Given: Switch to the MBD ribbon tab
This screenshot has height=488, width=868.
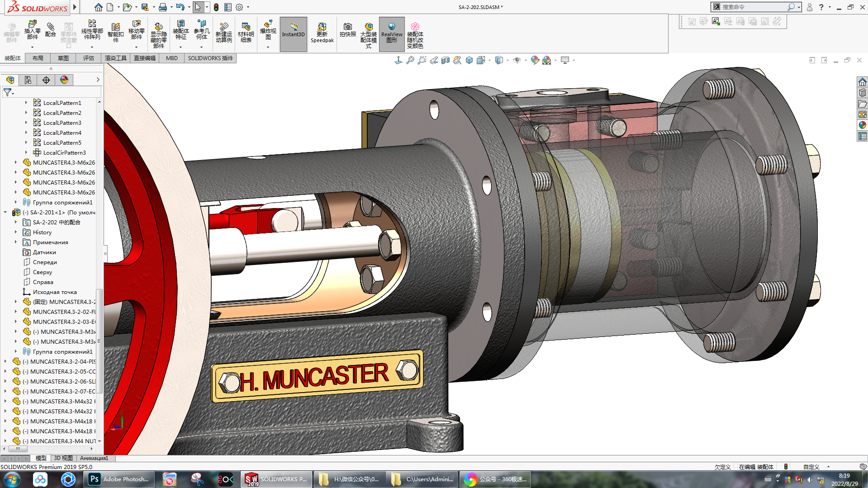Looking at the screenshot, I should pyautogui.click(x=172, y=58).
